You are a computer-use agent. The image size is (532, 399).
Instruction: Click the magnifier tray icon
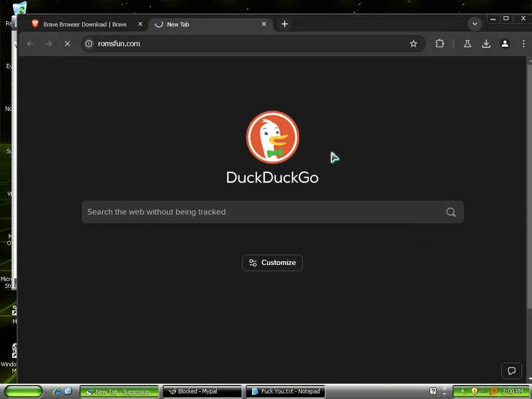494,392
